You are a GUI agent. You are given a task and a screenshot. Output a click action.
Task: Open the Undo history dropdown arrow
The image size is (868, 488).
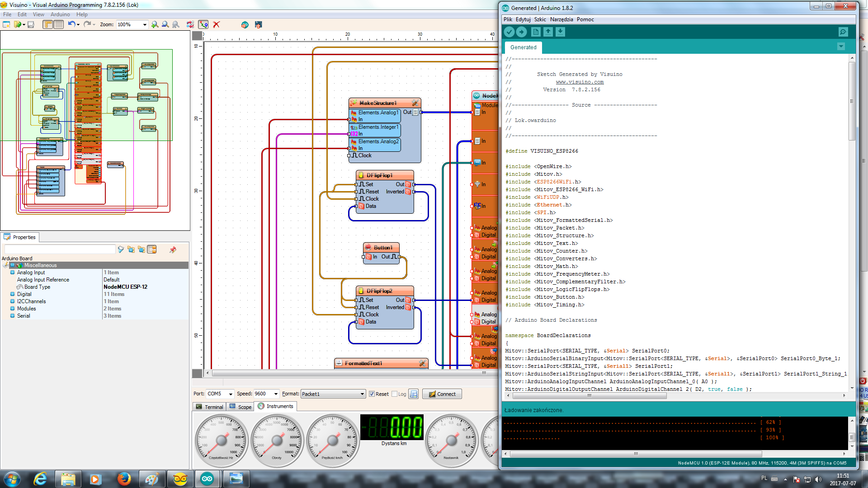click(x=78, y=25)
